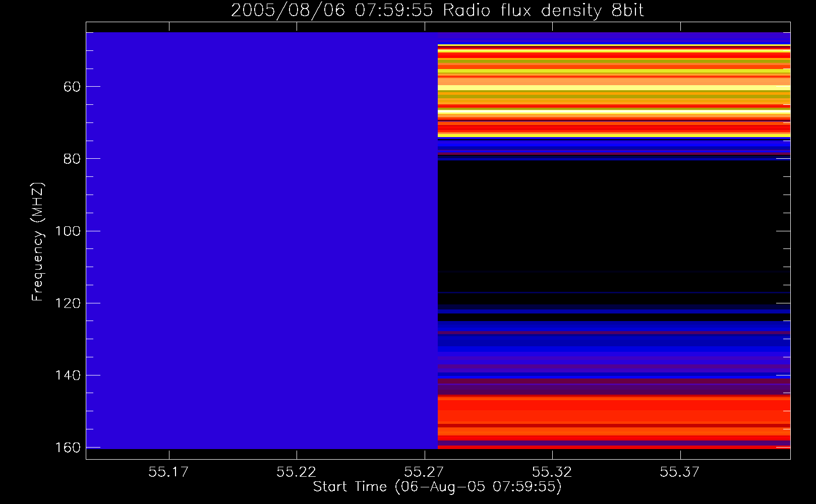Click the 'Start Time (06-Aug-05 07:59:55)' label
The width and height of the screenshot is (816, 504).
pos(437,487)
